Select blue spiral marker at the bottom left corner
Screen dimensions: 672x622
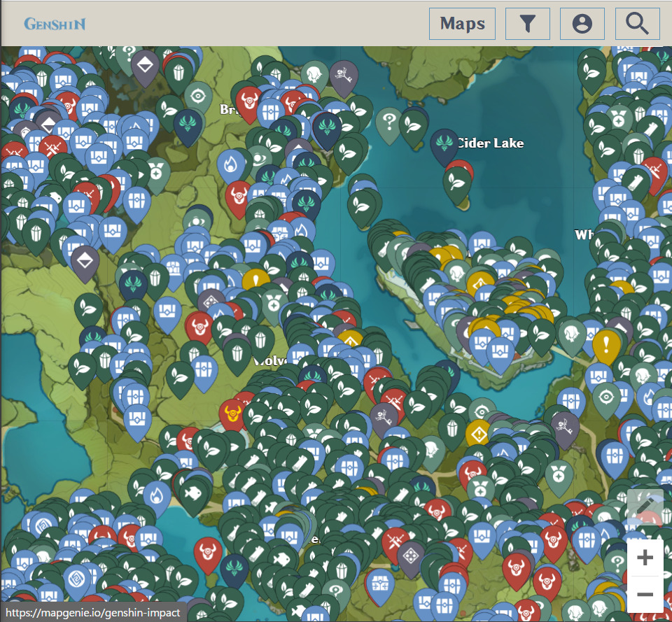coord(77,581)
